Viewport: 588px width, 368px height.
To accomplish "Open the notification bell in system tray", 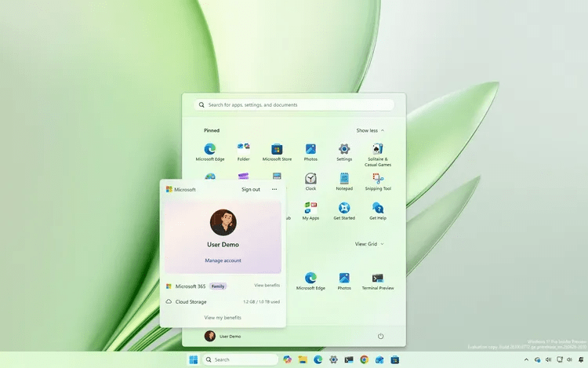I will coord(581,359).
